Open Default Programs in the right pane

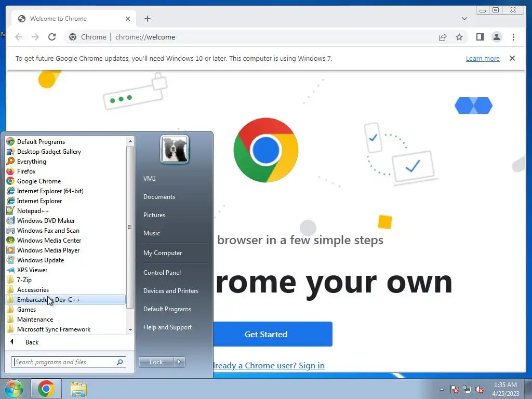[x=167, y=309]
